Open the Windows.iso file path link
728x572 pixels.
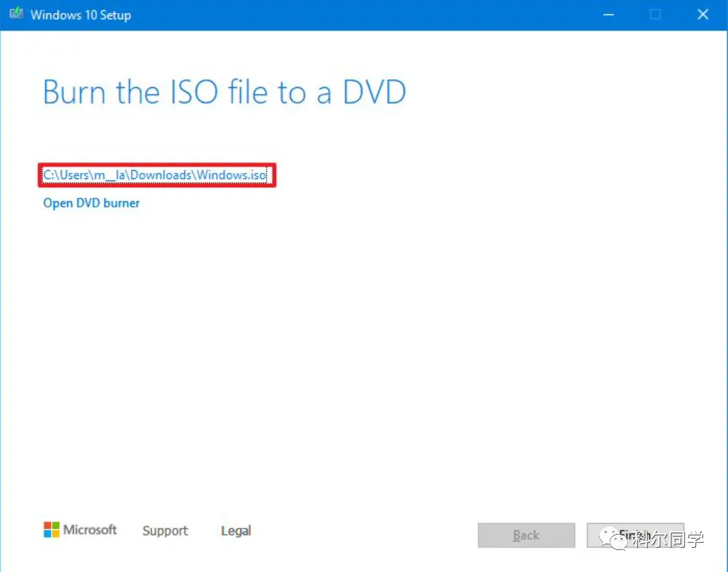click(x=154, y=175)
